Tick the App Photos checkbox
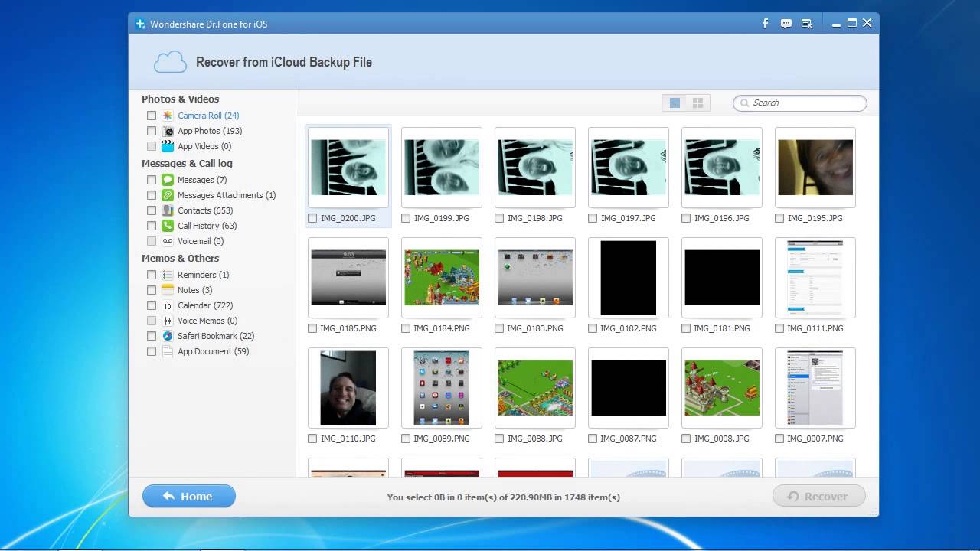The width and height of the screenshot is (980, 551). pos(152,131)
